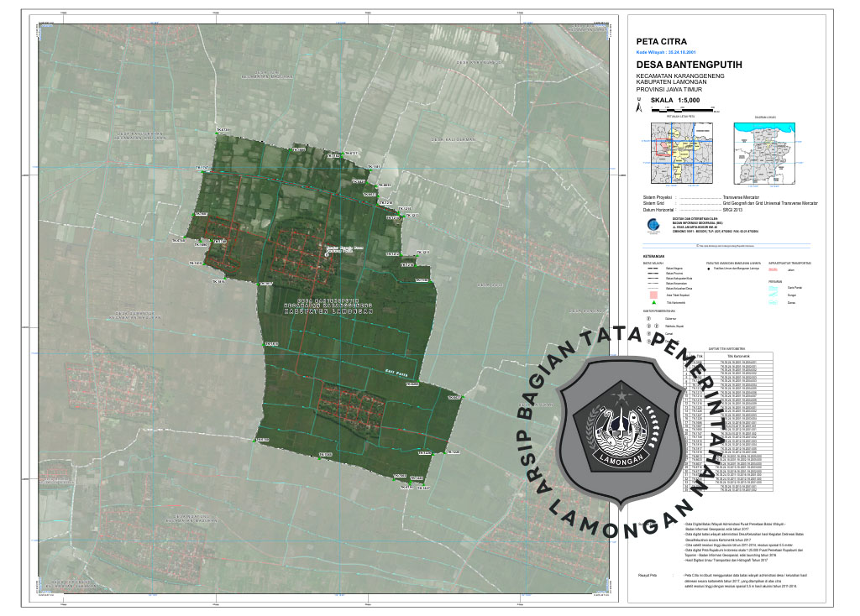Click the Diagram Lokasi regency inset map
Screen dimensions: 860x616
tap(763, 153)
